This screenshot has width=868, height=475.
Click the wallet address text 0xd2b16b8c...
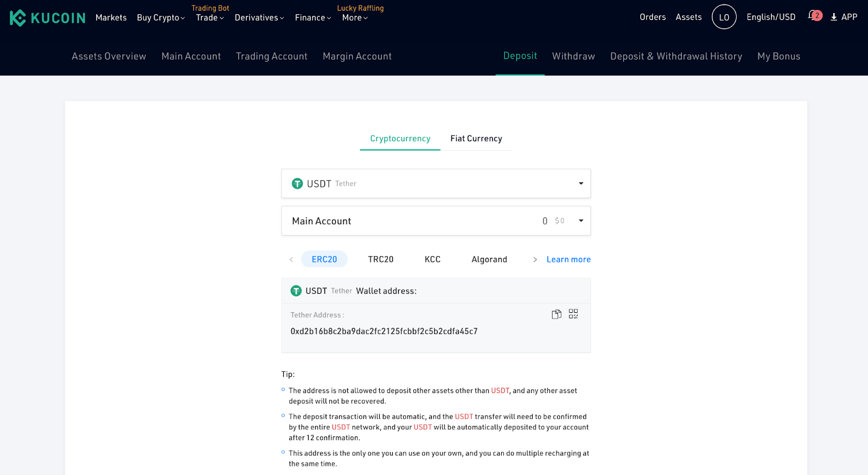click(x=384, y=331)
